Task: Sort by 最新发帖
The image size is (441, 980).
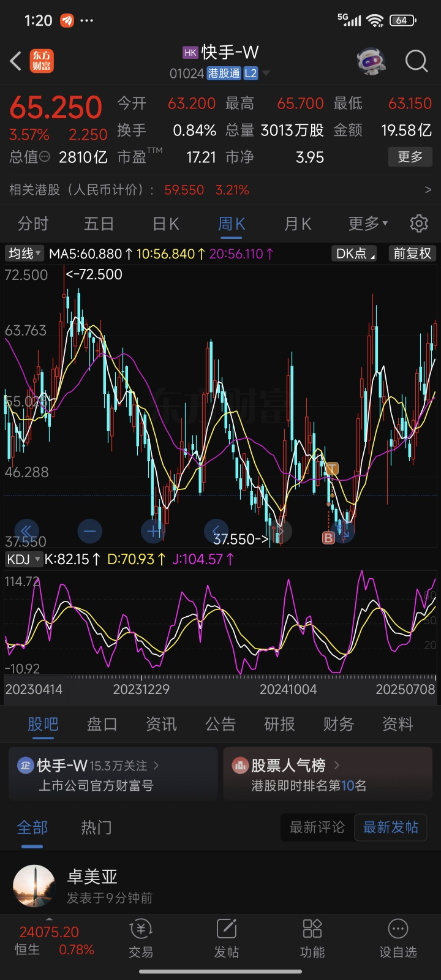Action: click(x=391, y=827)
